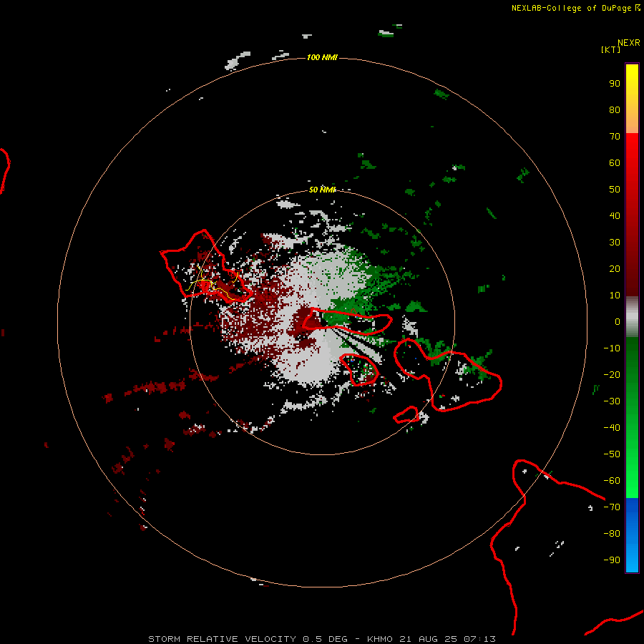This screenshot has height=644, width=644.
Task: Select the 100 NMI range ring label
Action: [322, 57]
